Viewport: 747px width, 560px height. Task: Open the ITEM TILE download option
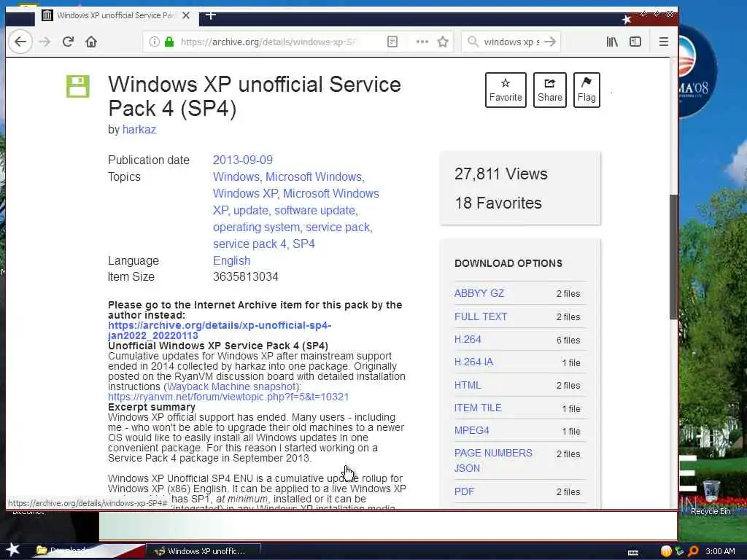tap(478, 408)
